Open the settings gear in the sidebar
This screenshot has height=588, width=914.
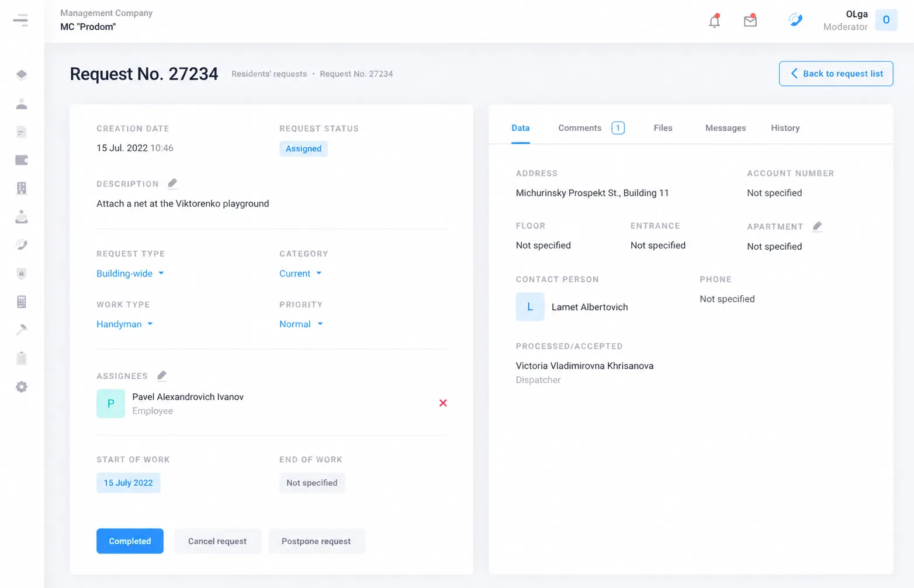22,387
